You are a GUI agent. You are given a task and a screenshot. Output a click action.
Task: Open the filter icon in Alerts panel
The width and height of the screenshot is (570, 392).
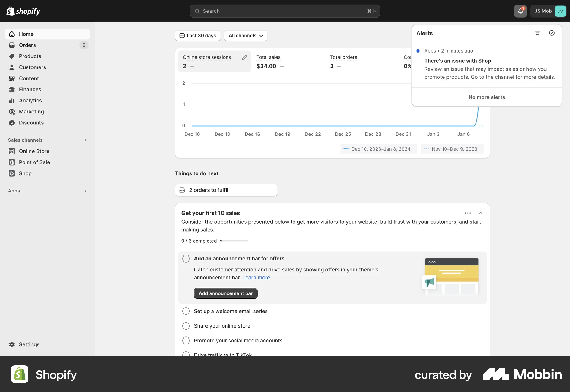[537, 33]
